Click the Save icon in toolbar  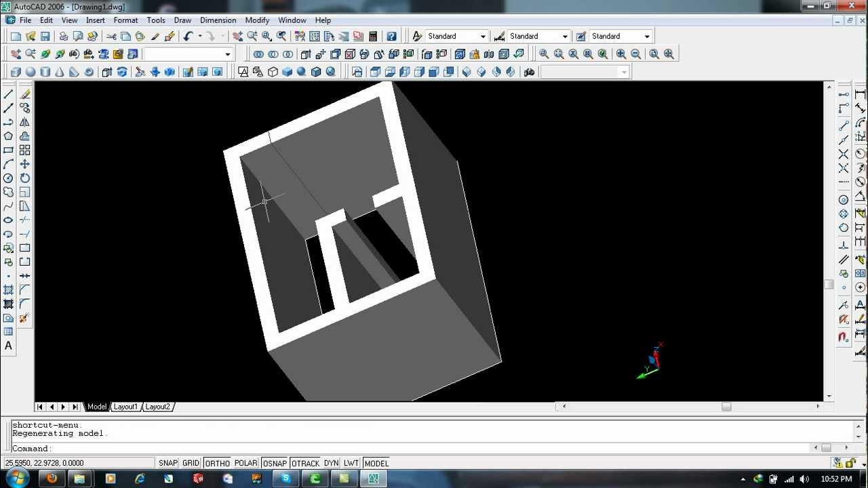click(45, 37)
